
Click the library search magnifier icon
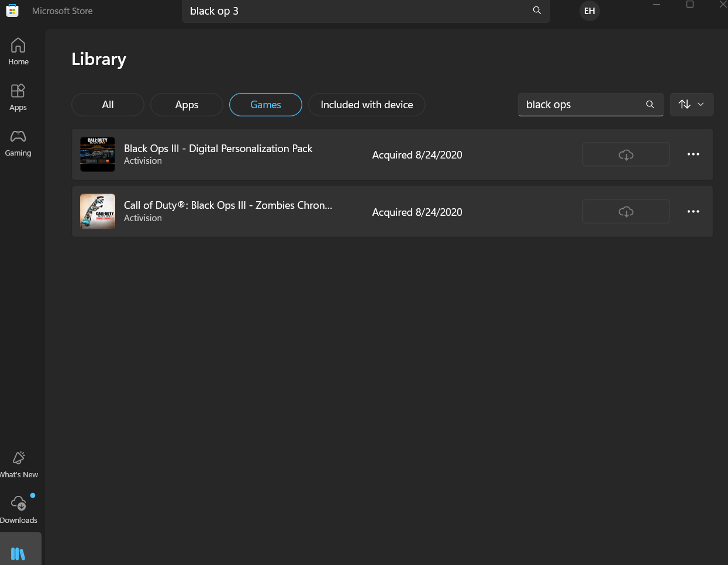point(650,104)
